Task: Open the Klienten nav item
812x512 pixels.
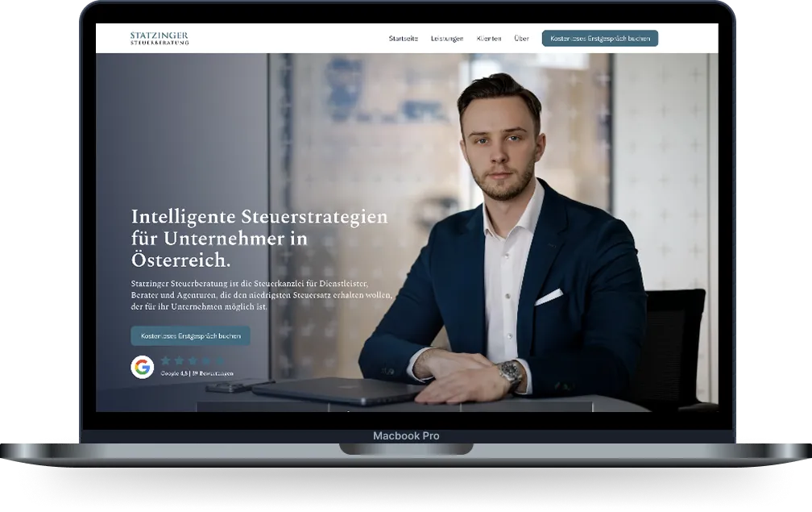Action: 489,39
